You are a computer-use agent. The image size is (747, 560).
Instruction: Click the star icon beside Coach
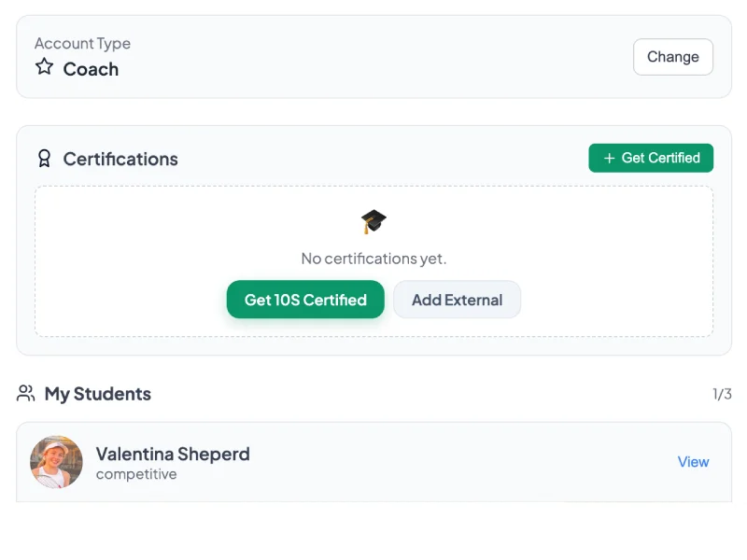pyautogui.click(x=44, y=67)
